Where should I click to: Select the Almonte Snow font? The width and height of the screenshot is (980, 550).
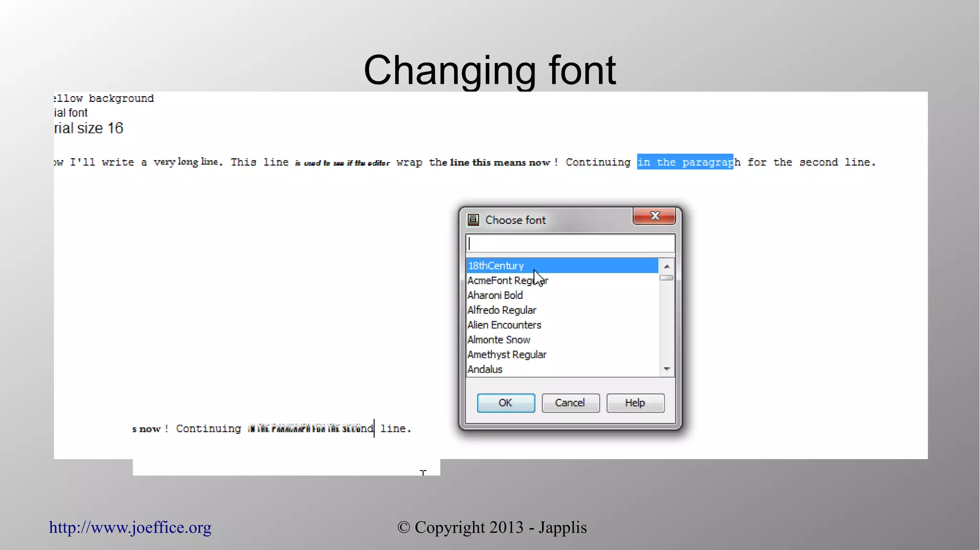[562, 340]
